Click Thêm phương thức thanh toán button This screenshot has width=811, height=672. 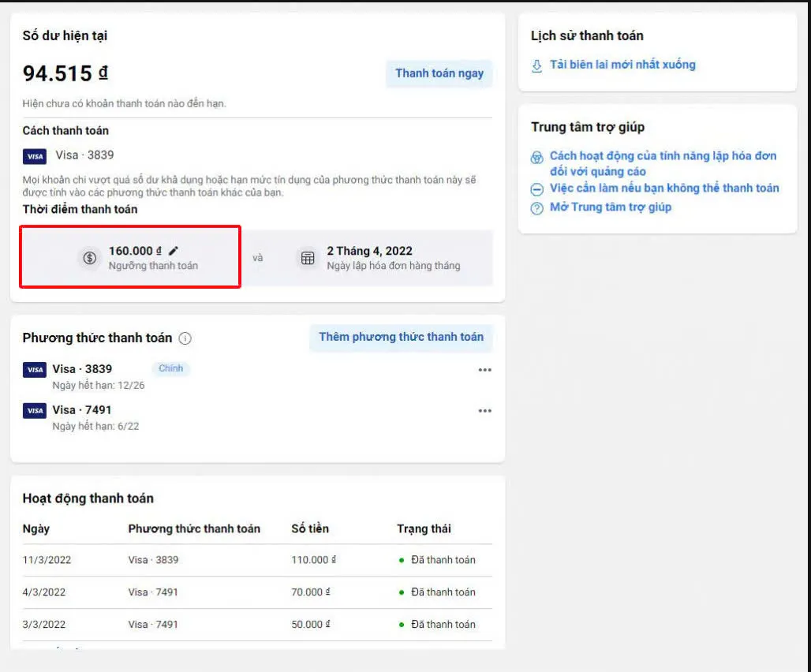pos(401,337)
